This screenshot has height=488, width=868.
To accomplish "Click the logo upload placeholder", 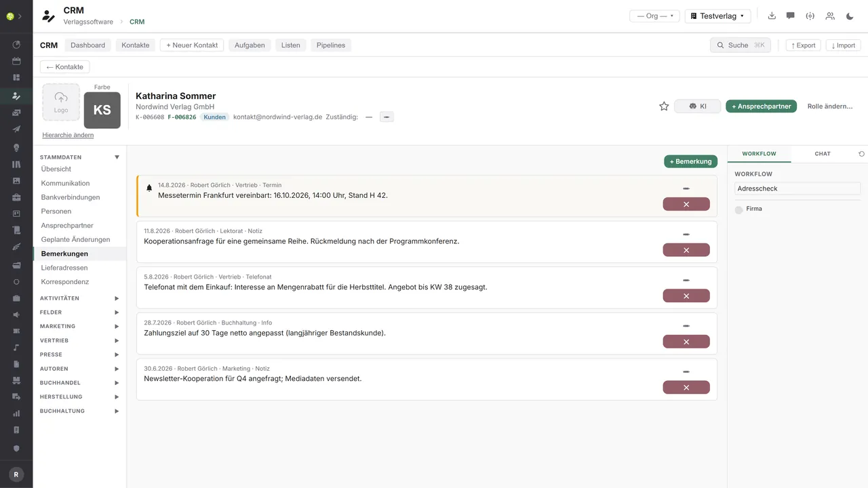I will point(61,102).
